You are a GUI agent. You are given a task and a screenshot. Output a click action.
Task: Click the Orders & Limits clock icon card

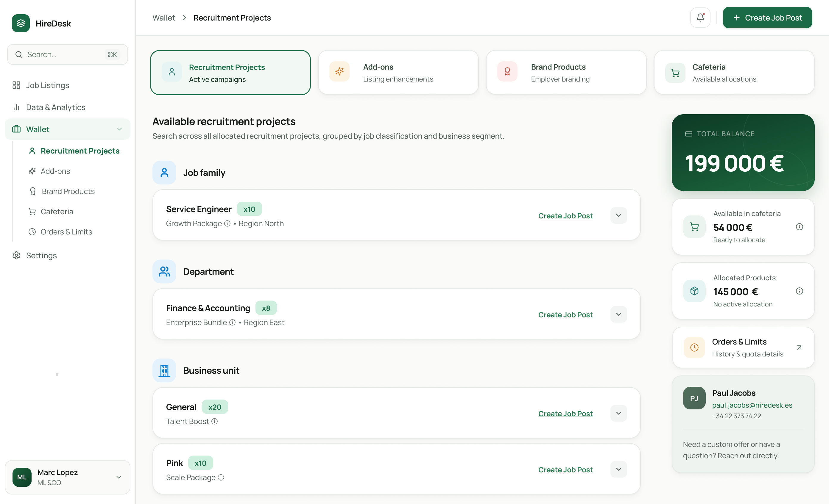pyautogui.click(x=694, y=347)
